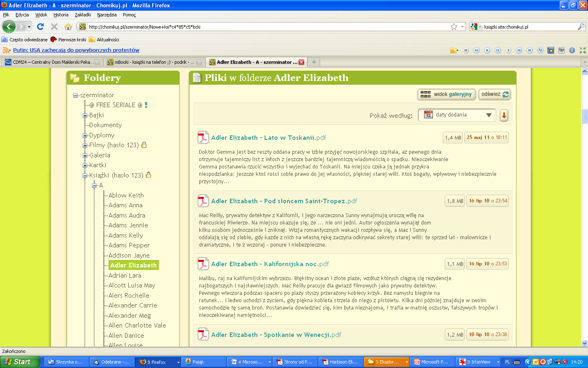Click PDF icon of Pod słońcem Saint-Tropez
The height and width of the screenshot is (368, 588).
(x=203, y=201)
